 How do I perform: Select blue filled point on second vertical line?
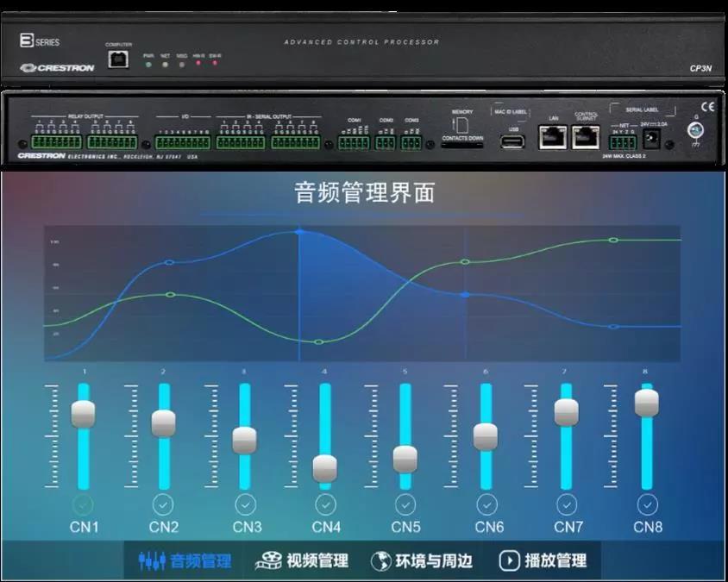[x=465, y=295]
